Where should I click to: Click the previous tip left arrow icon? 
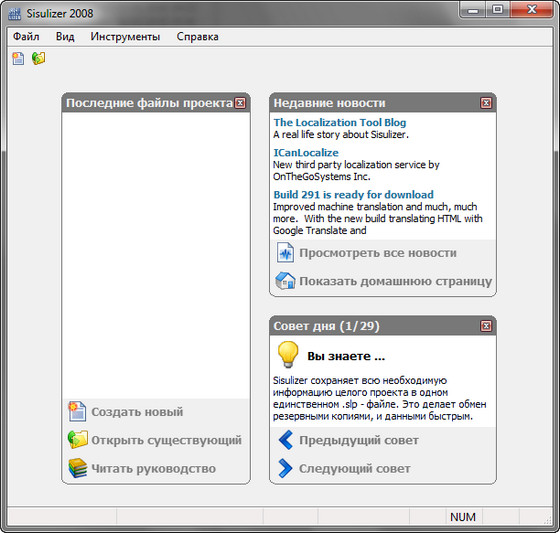pos(285,440)
